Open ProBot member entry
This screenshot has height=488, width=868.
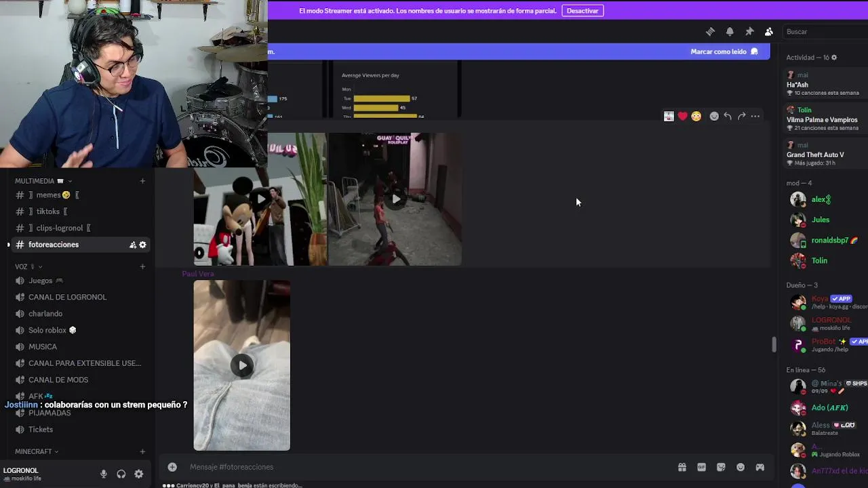pos(827,345)
